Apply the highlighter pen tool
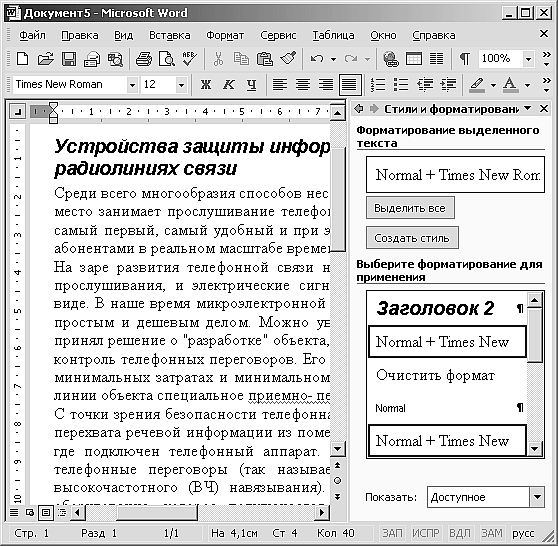The width and height of the screenshot is (558, 546). (x=477, y=85)
